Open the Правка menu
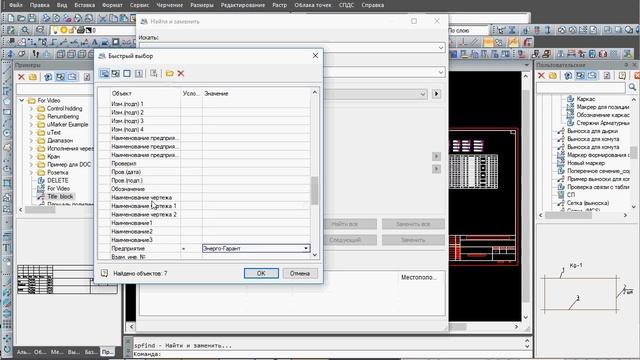 pyautogui.click(x=40, y=5)
